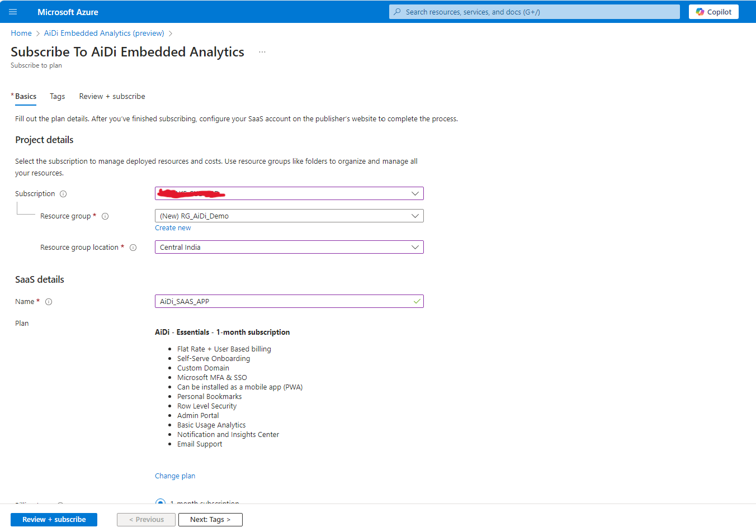
Task: Switch to Review + subscribe tab
Action: pos(112,96)
